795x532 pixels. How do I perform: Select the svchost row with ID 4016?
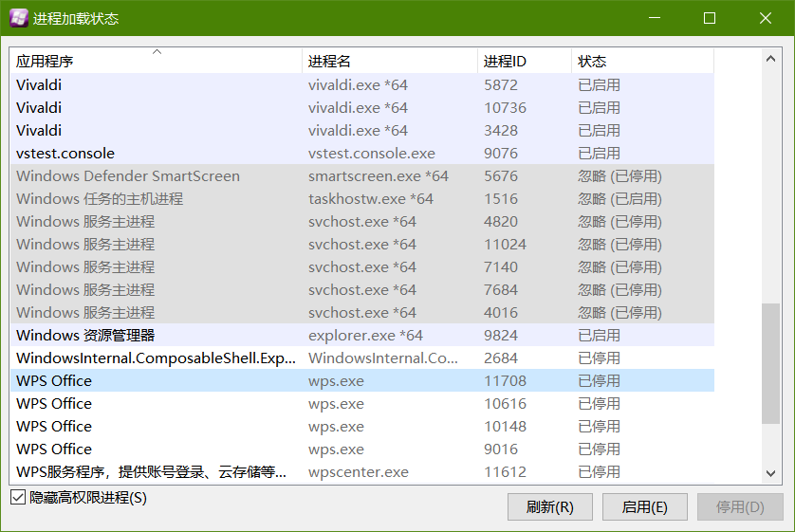(x=362, y=313)
